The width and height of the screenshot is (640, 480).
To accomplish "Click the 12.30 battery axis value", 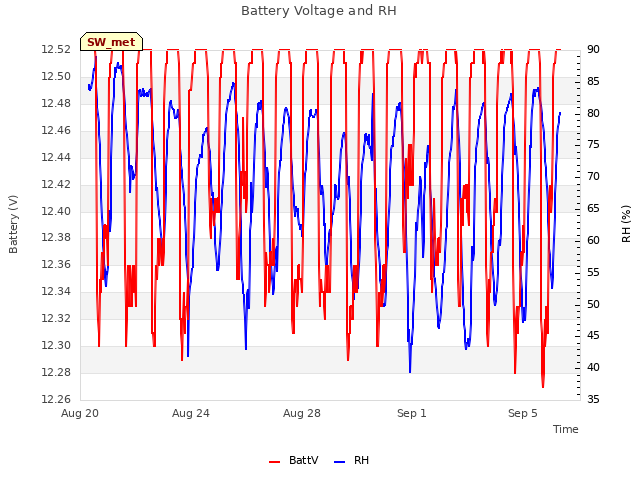I will pos(56,345).
